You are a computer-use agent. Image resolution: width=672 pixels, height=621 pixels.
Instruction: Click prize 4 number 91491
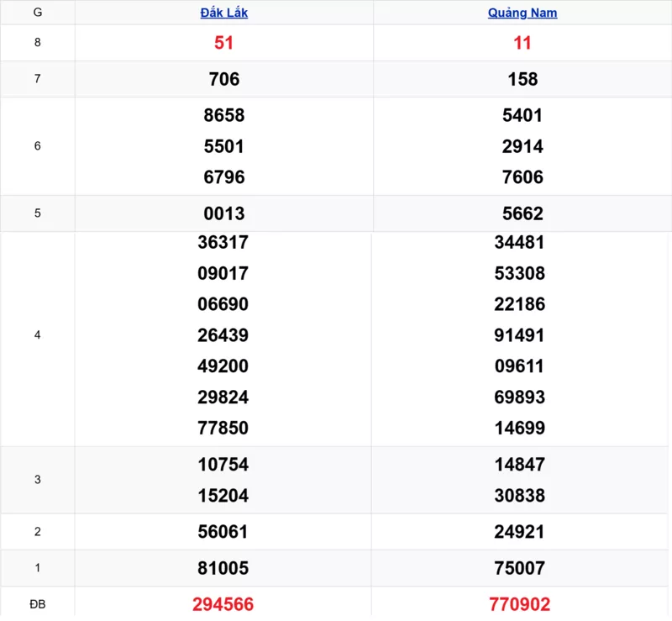click(x=520, y=335)
